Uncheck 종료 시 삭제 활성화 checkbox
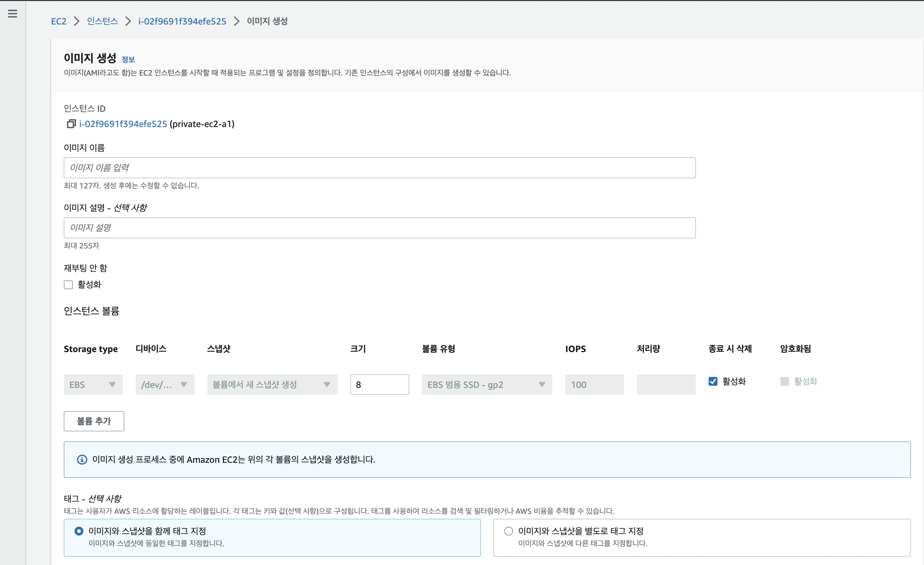Image resolution: width=924 pixels, height=565 pixels. (713, 381)
